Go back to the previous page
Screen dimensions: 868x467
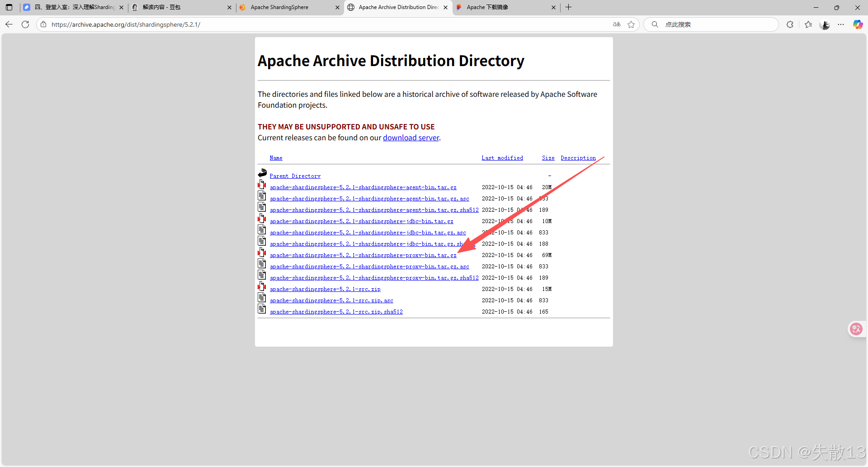9,24
